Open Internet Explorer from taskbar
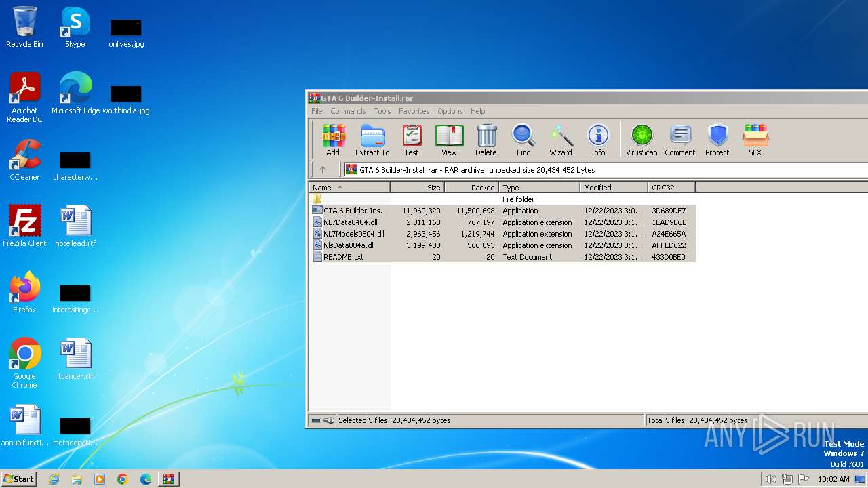 click(54, 479)
